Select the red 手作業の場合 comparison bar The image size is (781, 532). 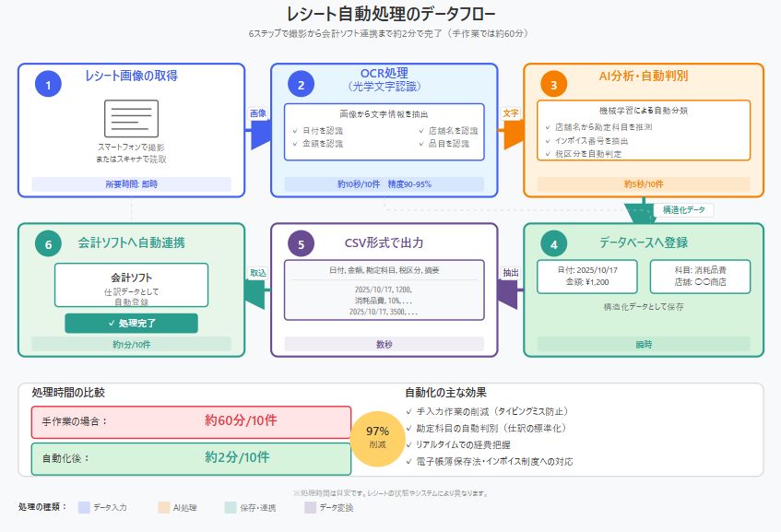tap(191, 421)
